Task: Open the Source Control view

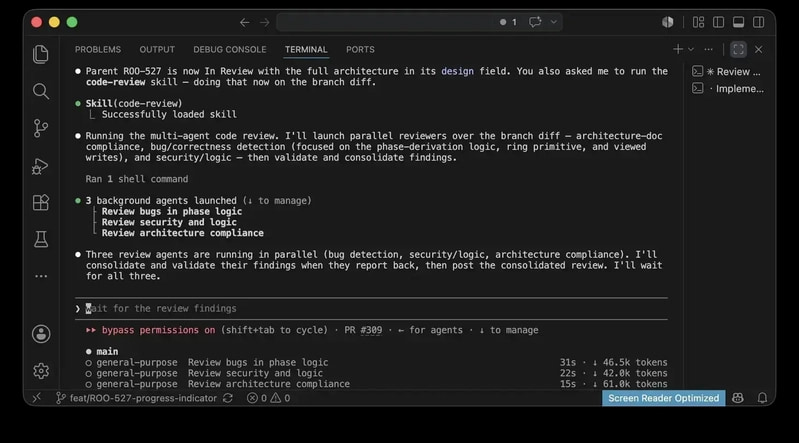Action: (x=41, y=128)
